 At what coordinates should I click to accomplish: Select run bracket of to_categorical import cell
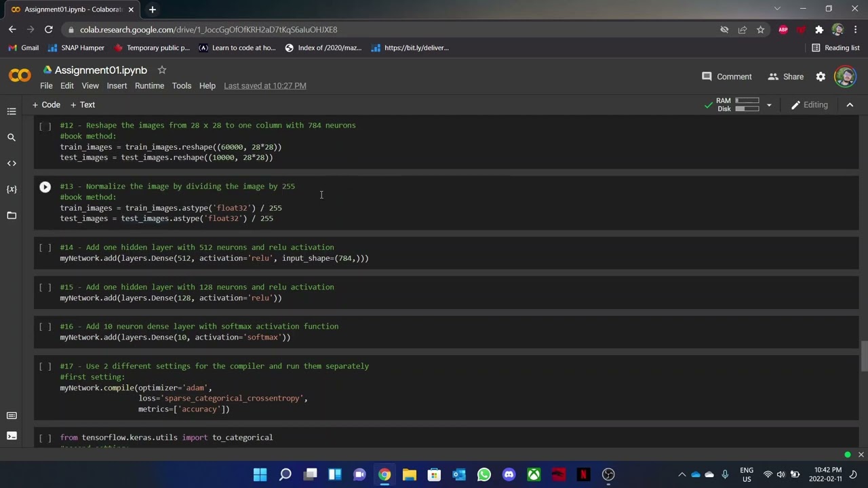pos(45,438)
